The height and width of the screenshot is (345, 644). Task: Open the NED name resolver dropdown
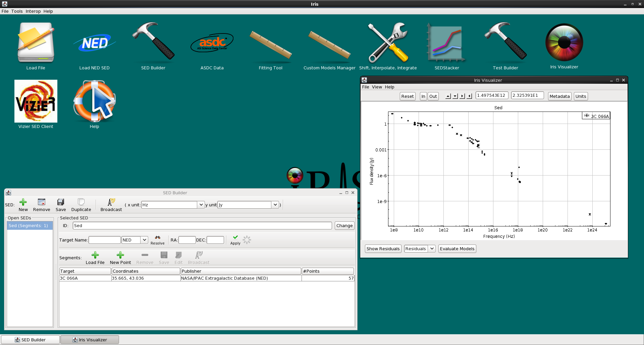(144, 240)
